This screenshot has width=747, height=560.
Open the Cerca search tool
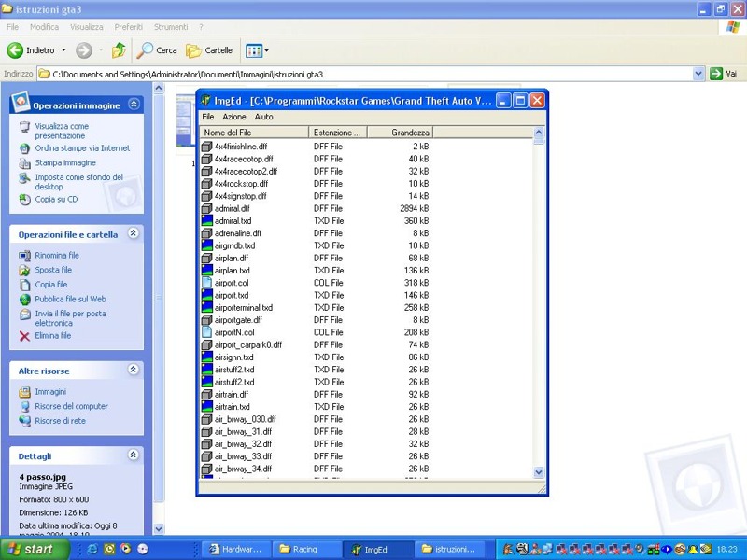click(157, 50)
